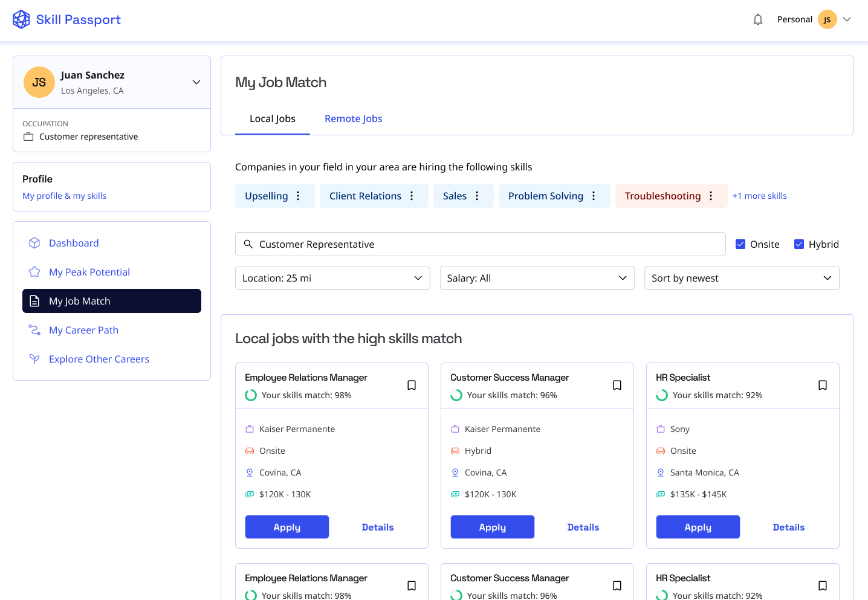View Details of Employee Relations Manager job

pos(378,527)
